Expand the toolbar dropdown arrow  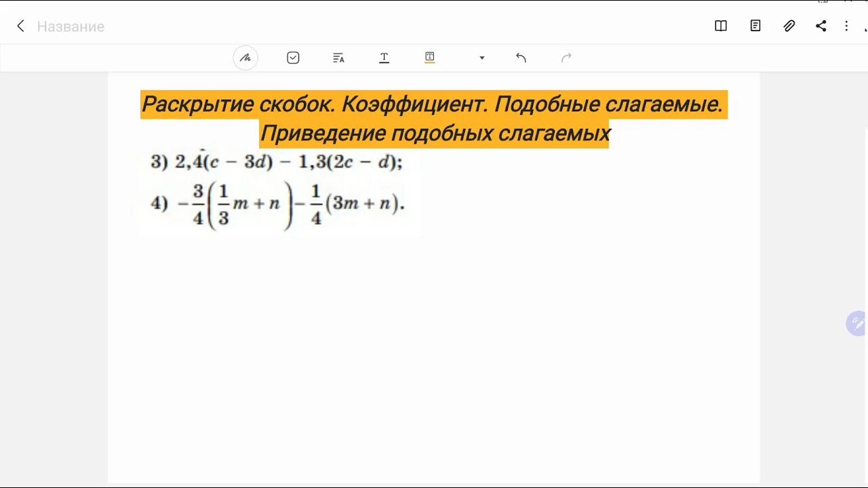(482, 58)
